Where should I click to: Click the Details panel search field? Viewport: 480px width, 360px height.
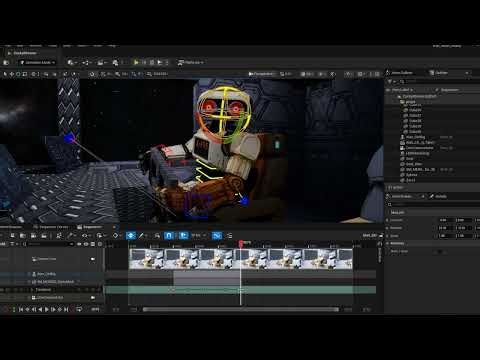click(x=433, y=204)
